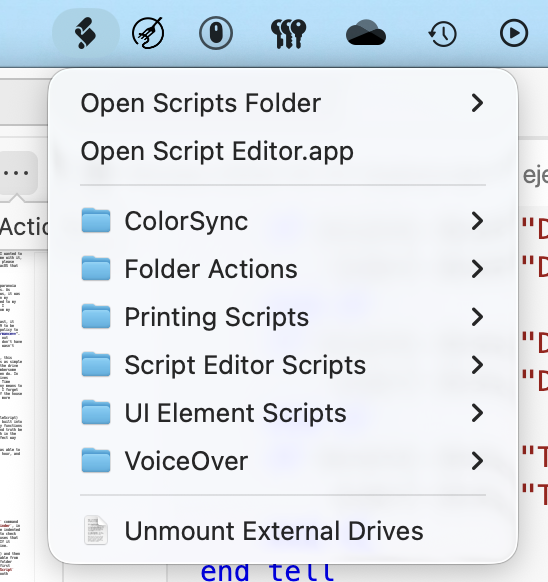The image size is (548, 582).
Task: Click the OneDrive cloud menu bar icon
Action: (366, 33)
